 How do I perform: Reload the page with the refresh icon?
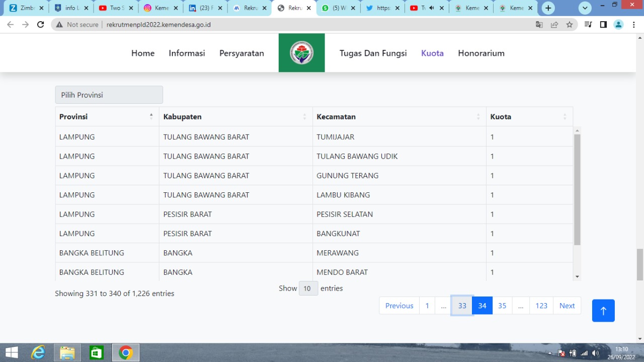click(x=41, y=25)
